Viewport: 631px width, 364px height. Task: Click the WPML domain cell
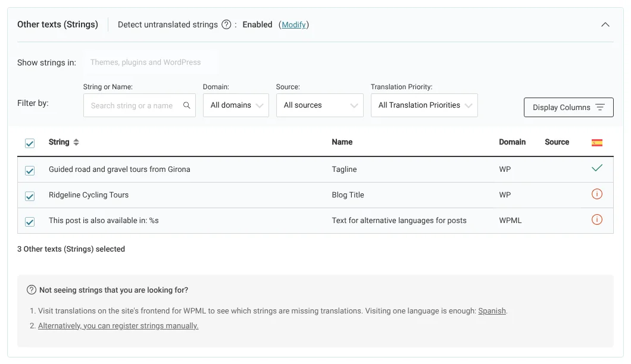click(x=510, y=221)
